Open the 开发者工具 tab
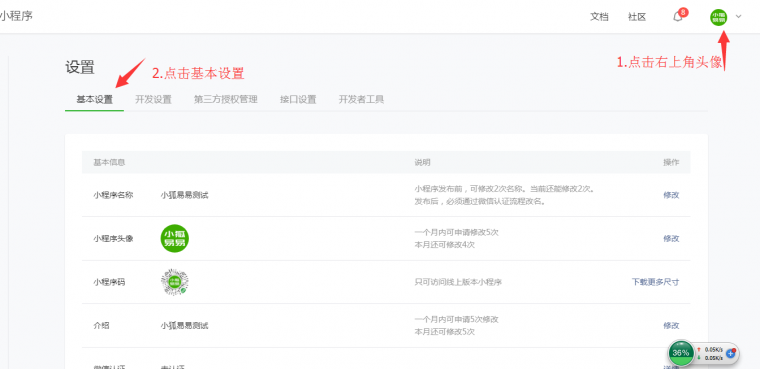This screenshot has width=760, height=369. 361,99
